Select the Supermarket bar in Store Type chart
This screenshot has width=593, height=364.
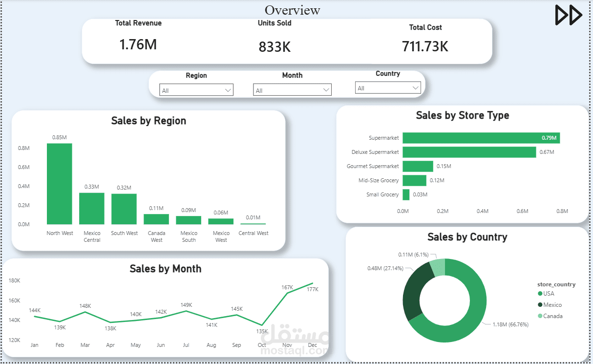(x=481, y=138)
